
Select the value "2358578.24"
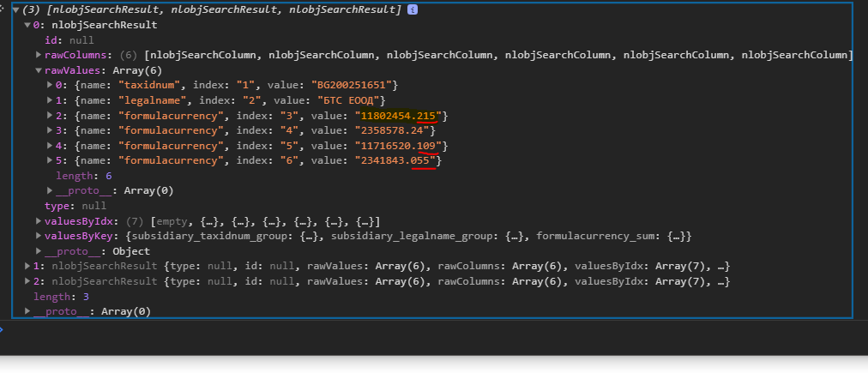point(393,130)
